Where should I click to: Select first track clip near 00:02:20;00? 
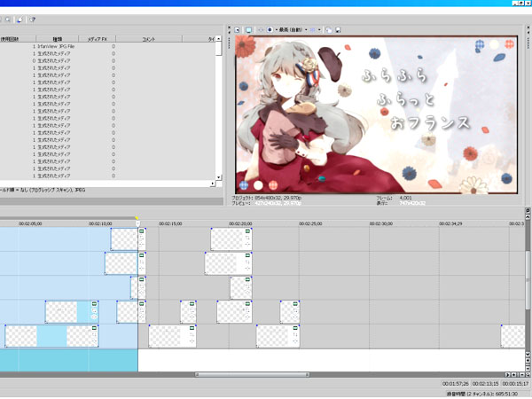[x=231, y=239]
